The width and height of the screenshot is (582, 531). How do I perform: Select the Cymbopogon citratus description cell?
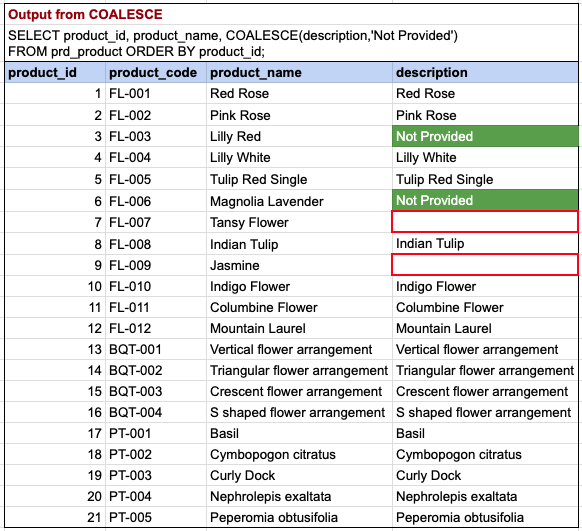(485, 455)
